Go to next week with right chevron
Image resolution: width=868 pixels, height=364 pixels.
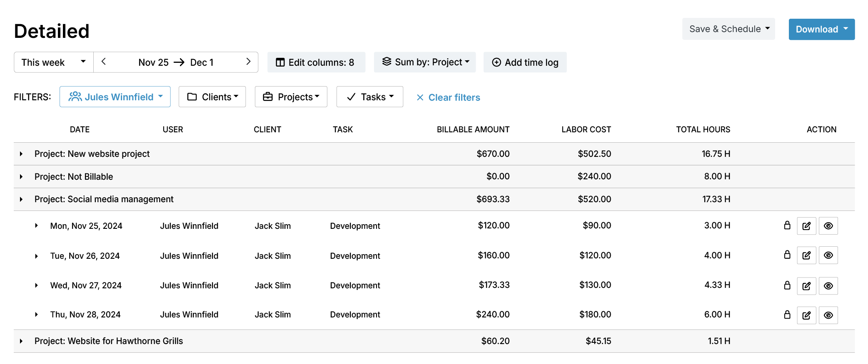pyautogui.click(x=248, y=62)
